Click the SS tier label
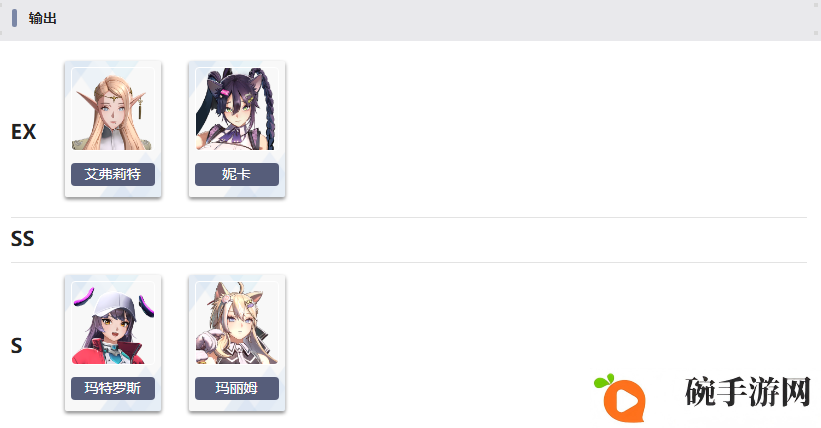Image resolution: width=821 pixels, height=428 pixels. pos(23,239)
